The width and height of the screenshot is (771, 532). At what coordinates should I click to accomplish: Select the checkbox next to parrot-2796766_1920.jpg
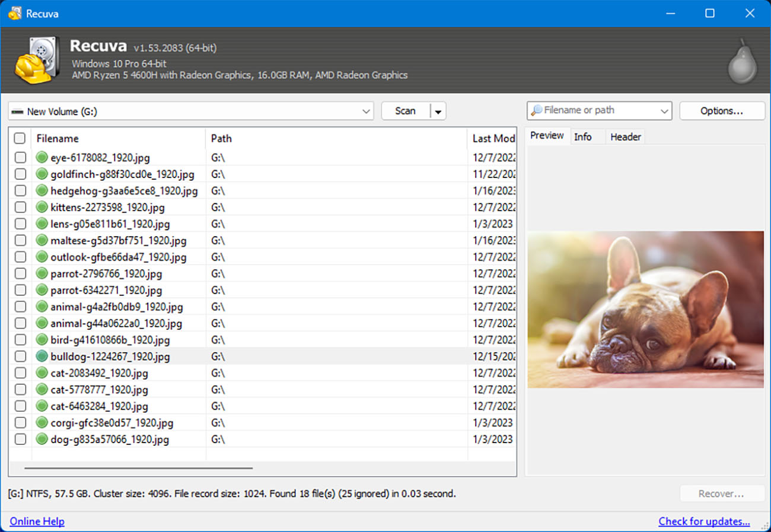coord(20,274)
